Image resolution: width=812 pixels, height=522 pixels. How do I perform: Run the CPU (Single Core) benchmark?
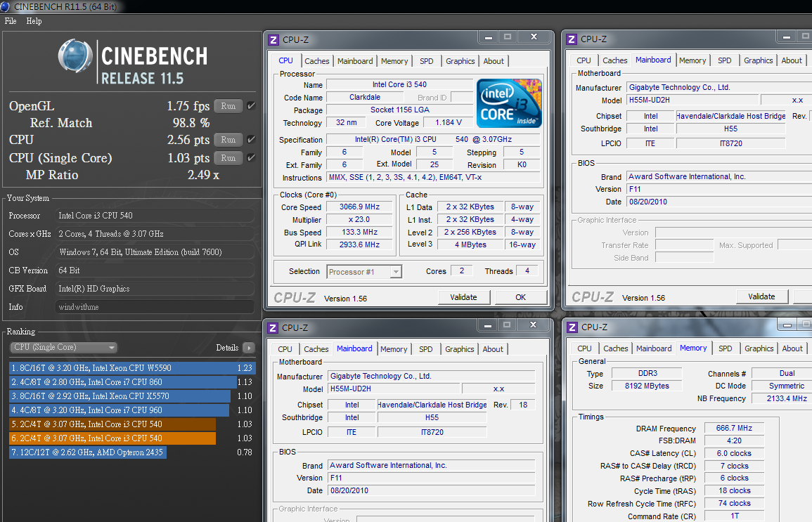pos(228,158)
